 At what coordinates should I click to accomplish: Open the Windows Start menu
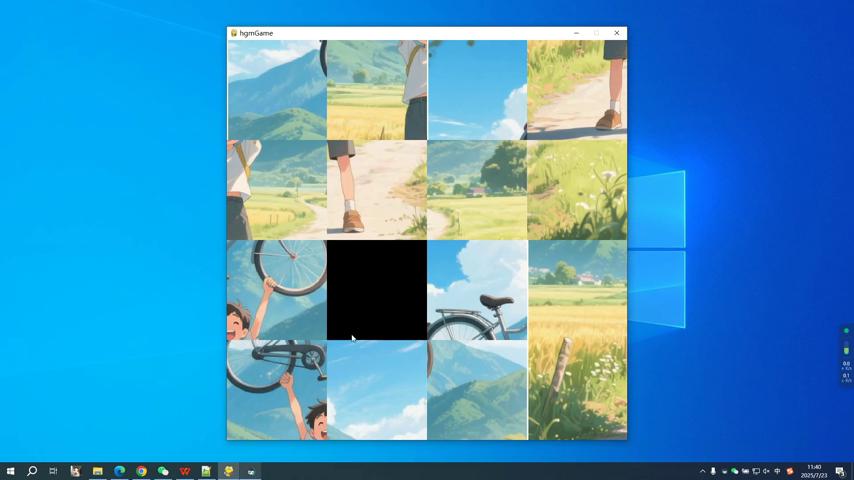pyautogui.click(x=10, y=471)
